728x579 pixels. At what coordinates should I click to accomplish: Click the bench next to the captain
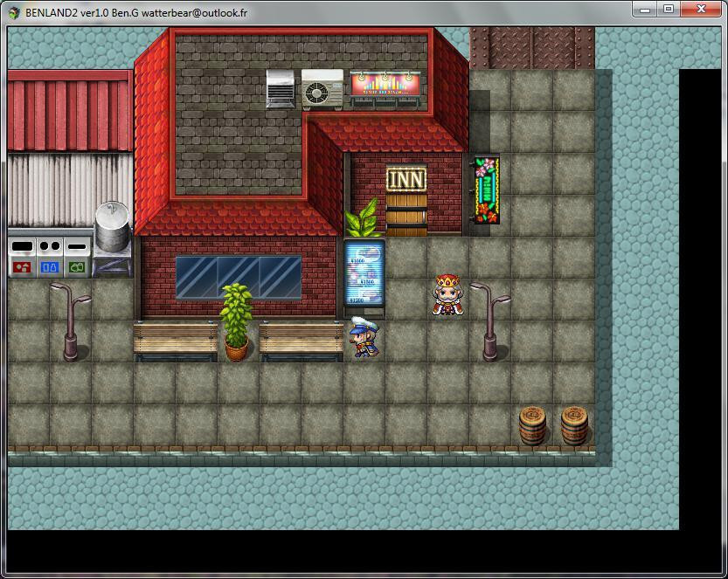point(301,341)
